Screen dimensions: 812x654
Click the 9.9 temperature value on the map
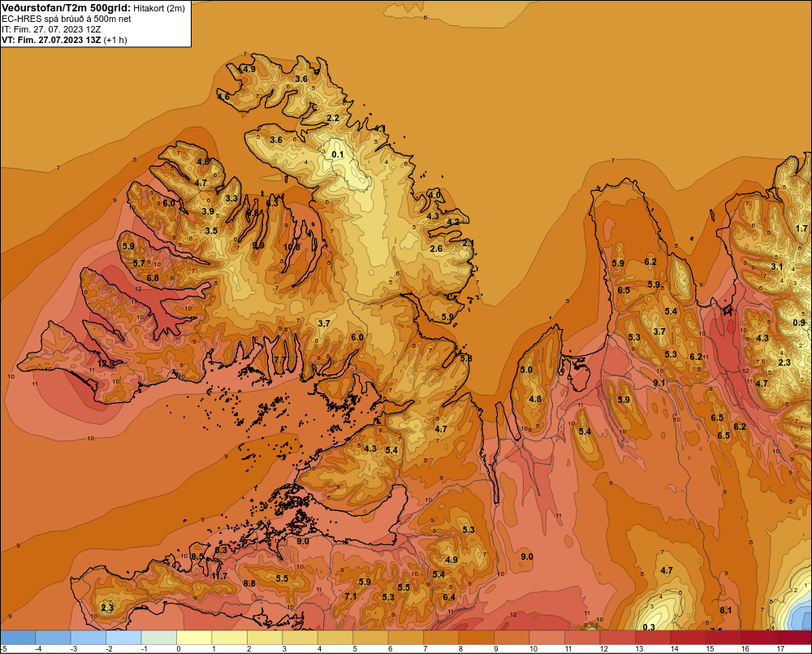click(258, 245)
